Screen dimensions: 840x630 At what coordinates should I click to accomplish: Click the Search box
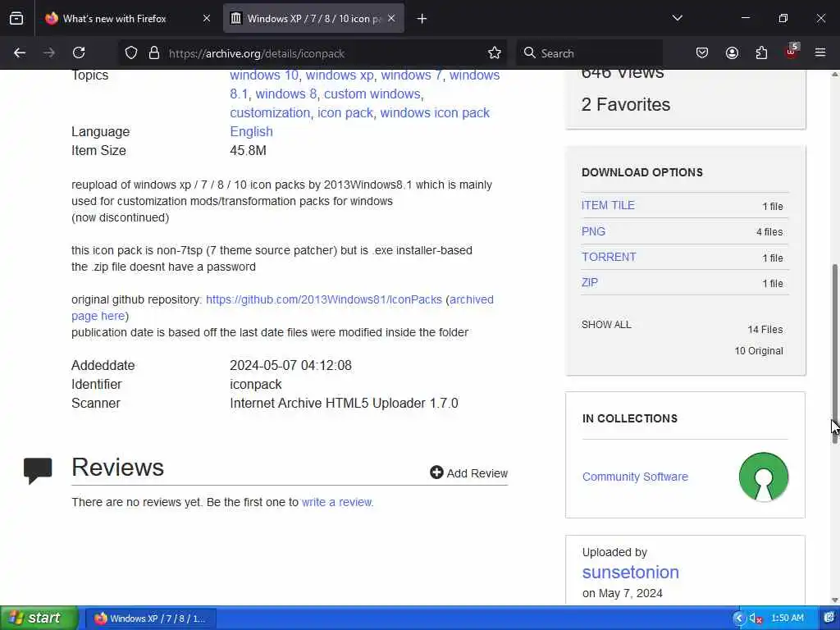point(589,52)
